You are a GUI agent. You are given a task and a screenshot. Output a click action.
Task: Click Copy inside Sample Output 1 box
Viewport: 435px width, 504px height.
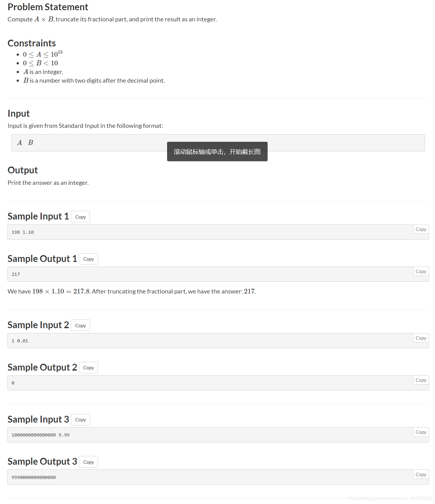point(421,272)
